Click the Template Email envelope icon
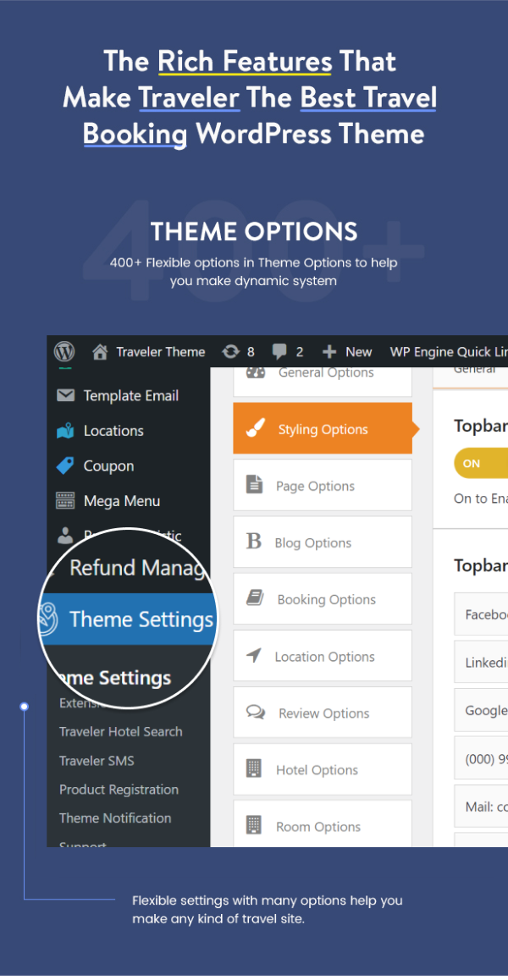Screen dimensions: 508x980 [65, 395]
